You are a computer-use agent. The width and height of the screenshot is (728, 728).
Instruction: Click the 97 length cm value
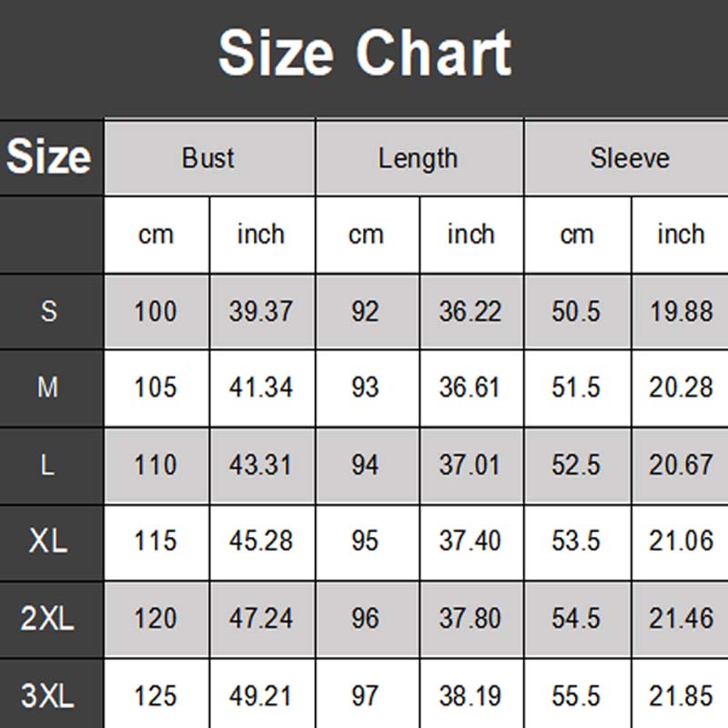click(365, 696)
